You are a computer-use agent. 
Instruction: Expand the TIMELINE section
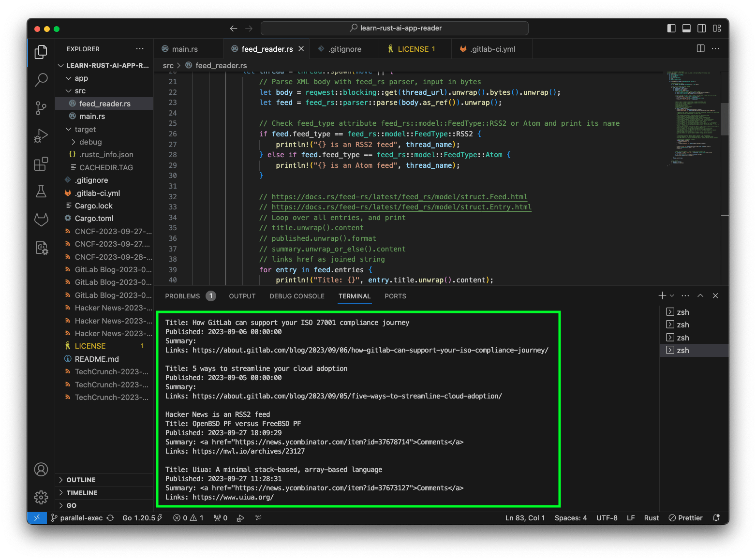(104, 493)
